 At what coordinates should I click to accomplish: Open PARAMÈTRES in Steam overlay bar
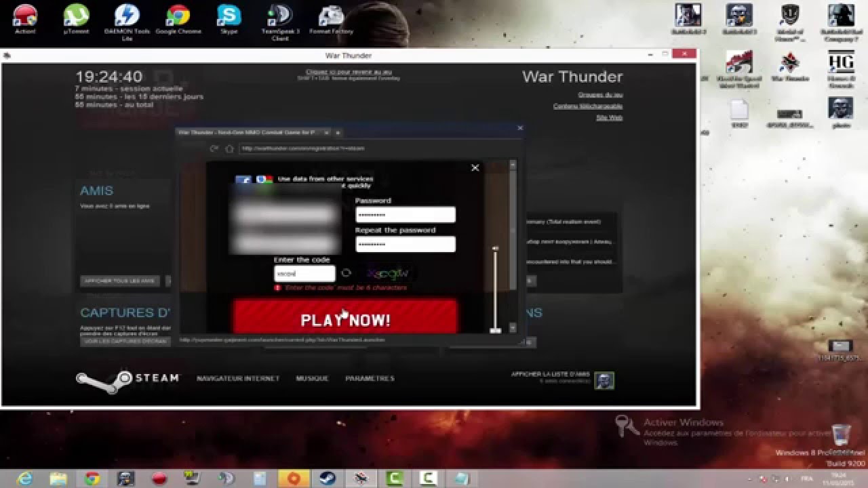[x=370, y=378]
